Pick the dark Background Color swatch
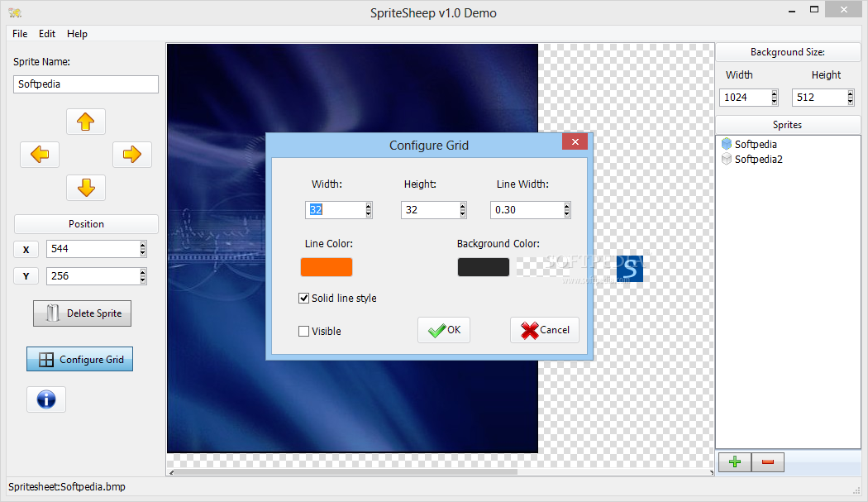 coord(484,267)
